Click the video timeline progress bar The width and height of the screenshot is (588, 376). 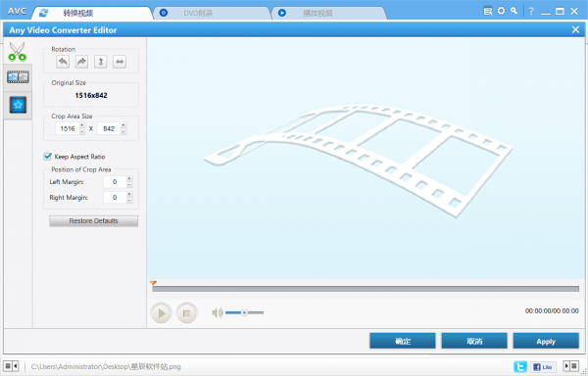(366, 289)
